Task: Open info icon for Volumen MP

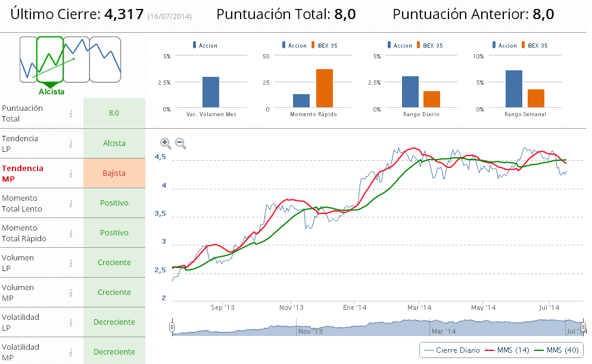Action: 71,293
